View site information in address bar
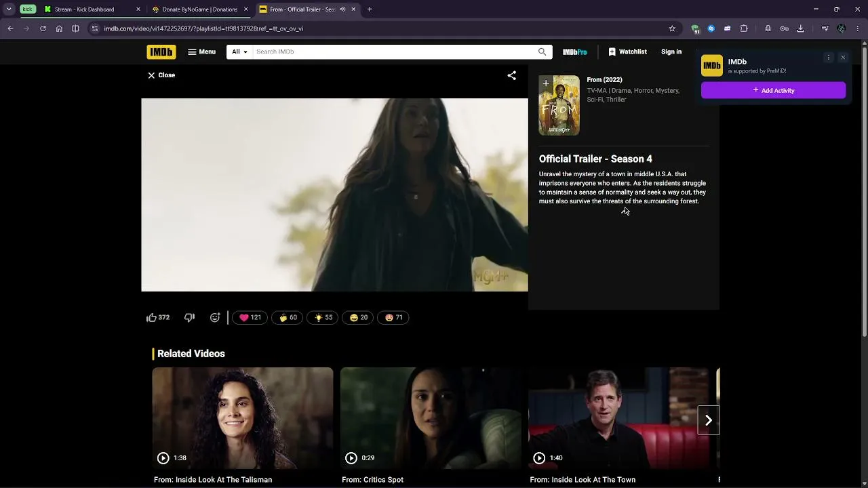This screenshot has width=868, height=488. coord(95,28)
